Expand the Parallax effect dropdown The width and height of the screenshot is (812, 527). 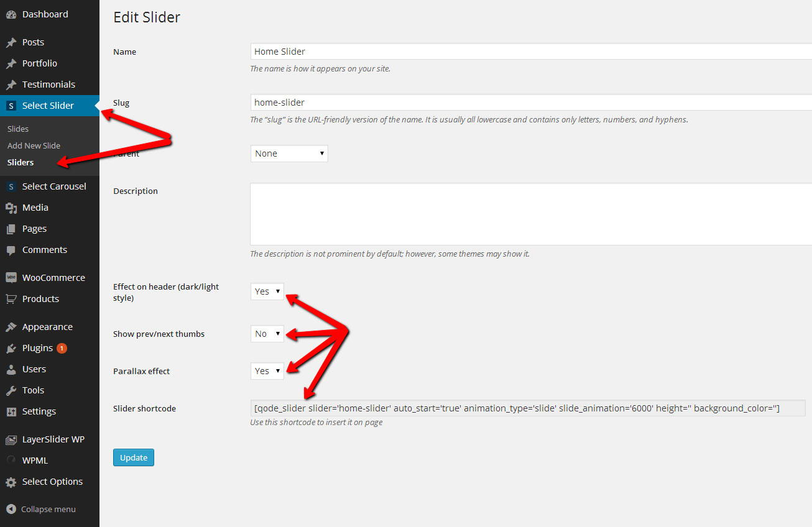tap(267, 371)
